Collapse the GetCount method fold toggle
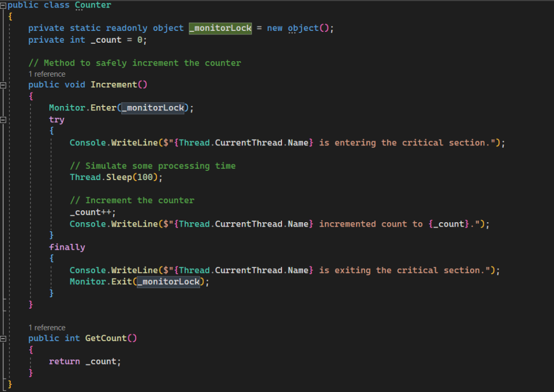Image resolution: width=554 pixels, height=392 pixels. point(4,338)
